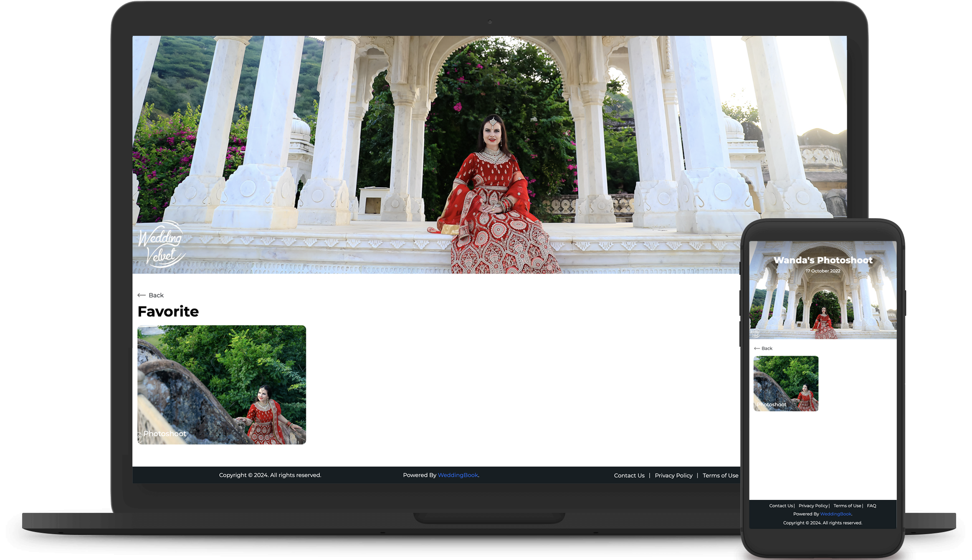Click the laptop copyright text "Copyright © 2024"
This screenshot has height=560, width=972.
(243, 475)
